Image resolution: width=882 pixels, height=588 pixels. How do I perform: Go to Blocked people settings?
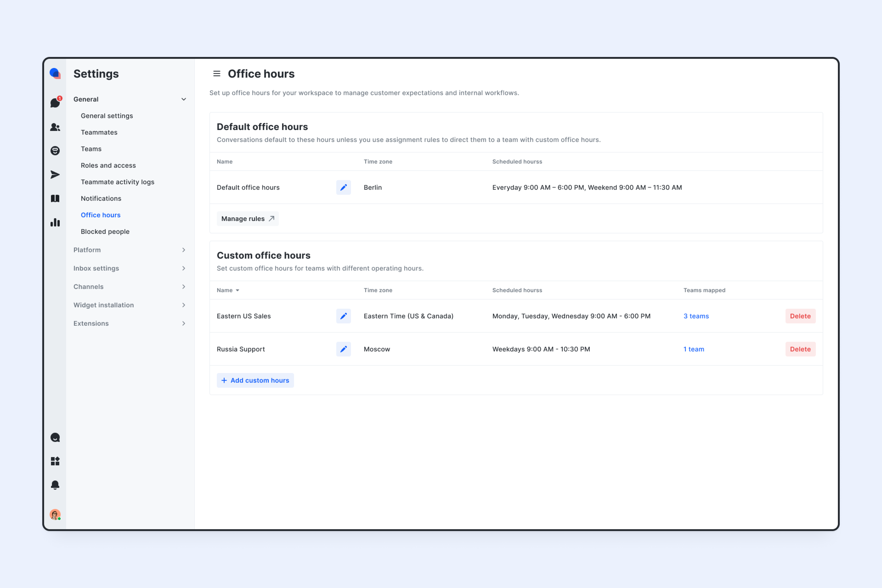[105, 231]
